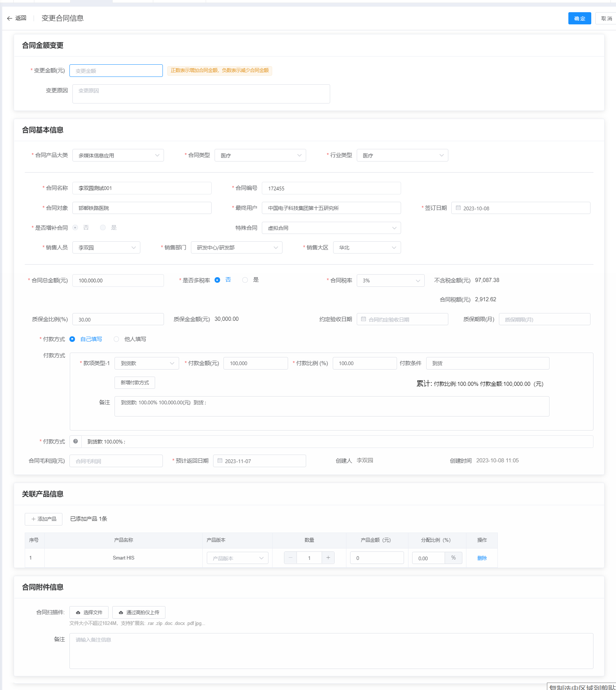Viewport: 616px width, 690px height.
Task: Open the 合同税率 dropdown
Action: [390, 281]
